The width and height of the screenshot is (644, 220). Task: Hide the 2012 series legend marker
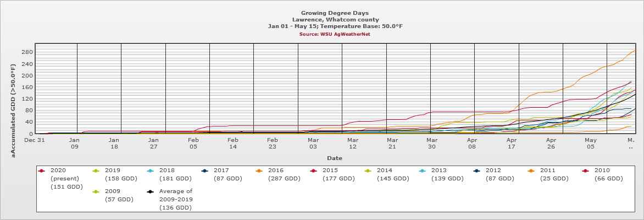pyautogui.click(x=477, y=170)
